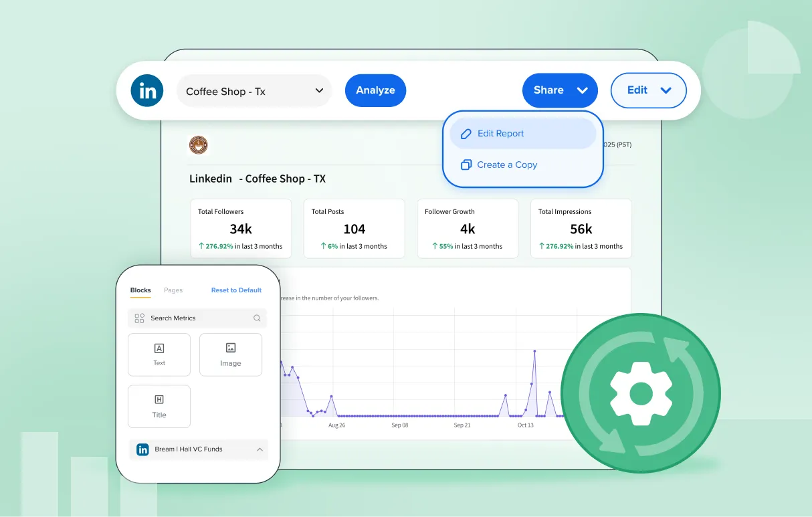Image resolution: width=812 pixels, height=517 pixels.
Task: Switch to the Pages tab
Action: (x=173, y=290)
